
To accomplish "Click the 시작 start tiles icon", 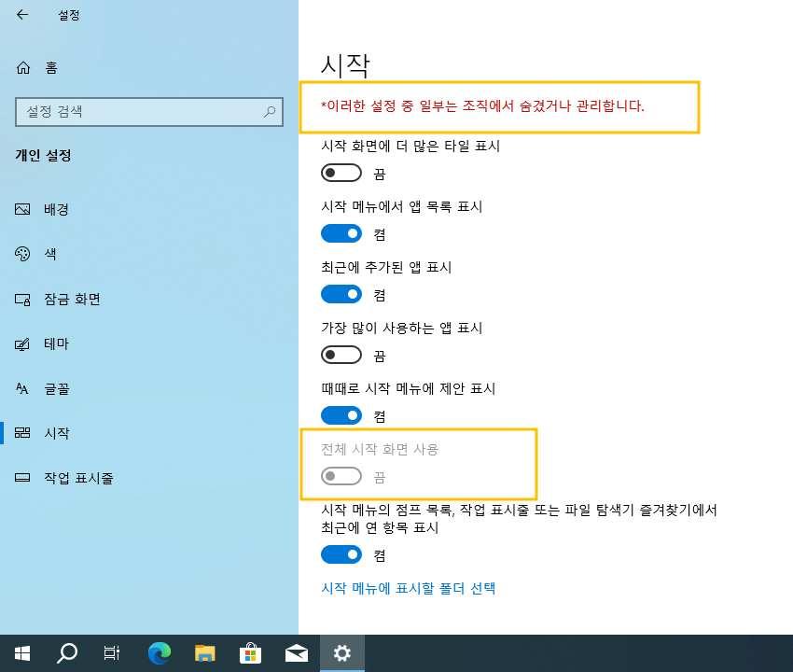I will (x=22, y=433).
